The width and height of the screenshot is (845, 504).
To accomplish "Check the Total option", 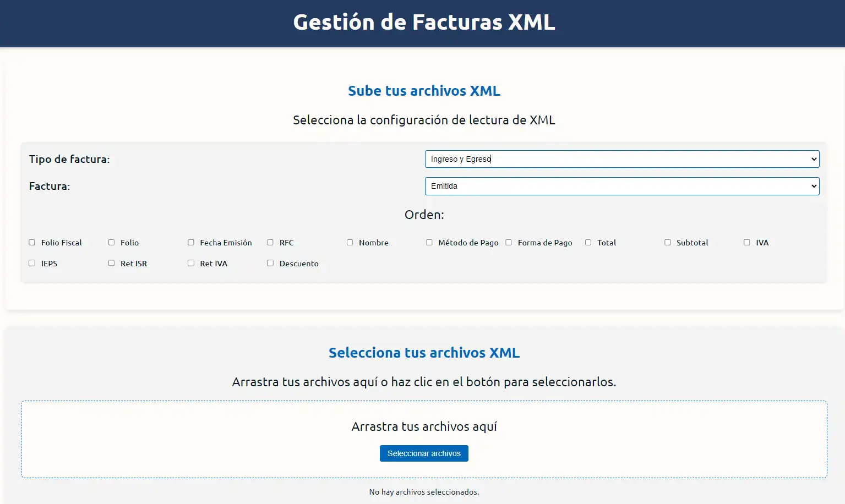I will pos(587,242).
